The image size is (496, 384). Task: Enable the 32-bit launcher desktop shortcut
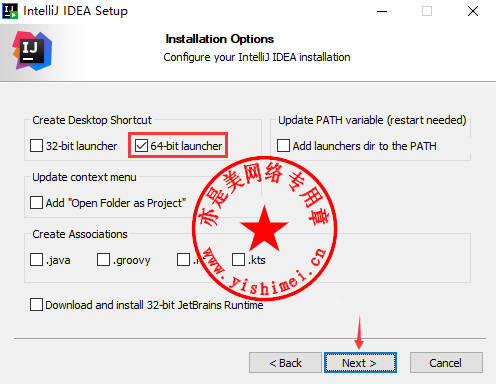[x=36, y=146]
